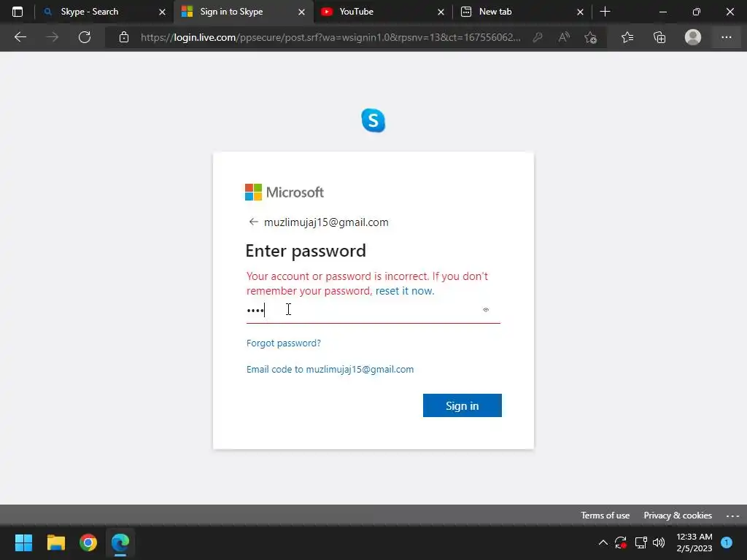Open File Explorer from taskbar
The image size is (747, 560).
tap(55, 542)
